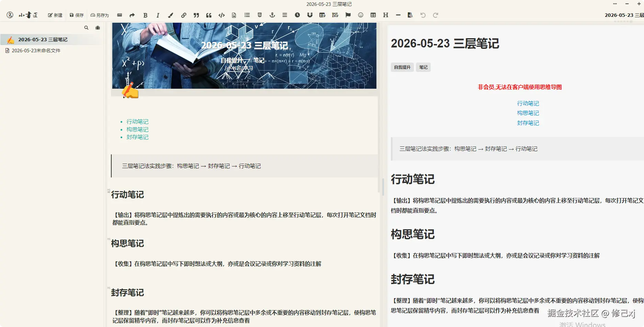This screenshot has width=644, height=327.
Task: Toggle italic formatting
Action: 158,15
